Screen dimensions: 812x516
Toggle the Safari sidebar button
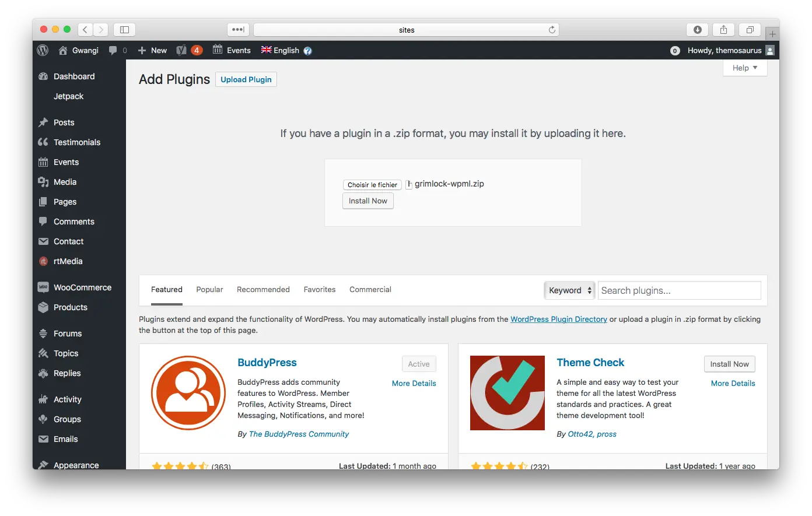coord(124,29)
